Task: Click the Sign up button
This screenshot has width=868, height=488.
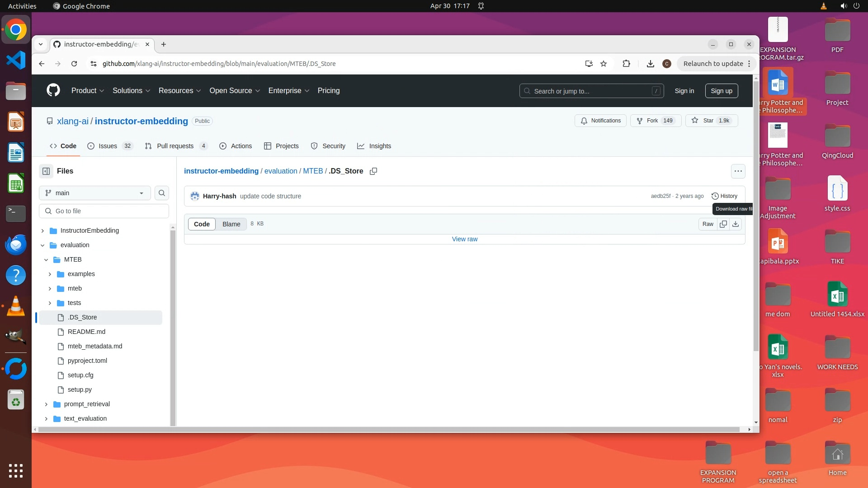Action: pos(721,91)
